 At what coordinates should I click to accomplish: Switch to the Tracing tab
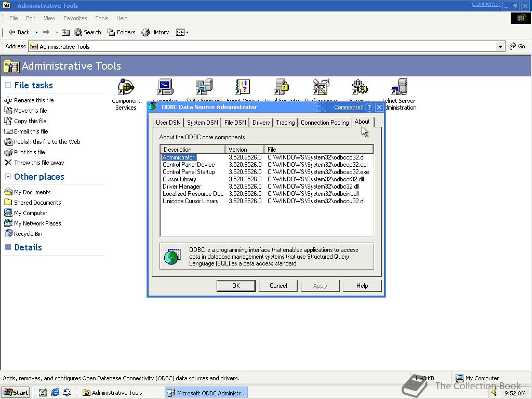[x=285, y=123]
